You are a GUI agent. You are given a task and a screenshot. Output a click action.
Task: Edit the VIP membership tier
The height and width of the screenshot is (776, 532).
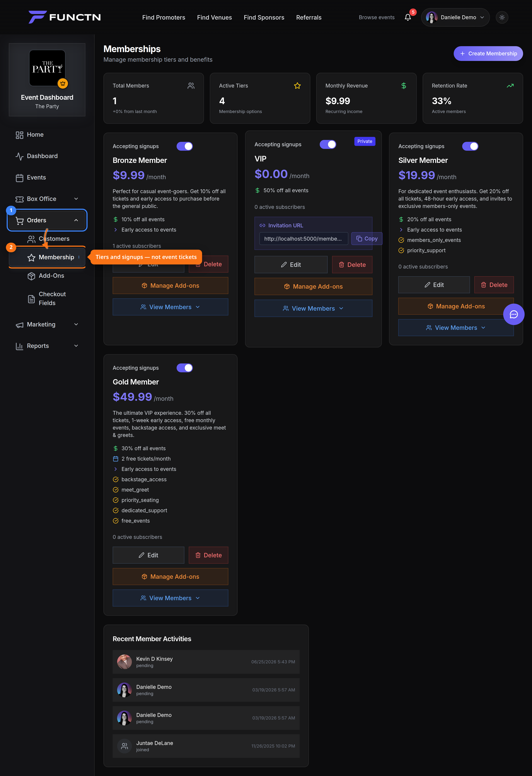(x=291, y=264)
